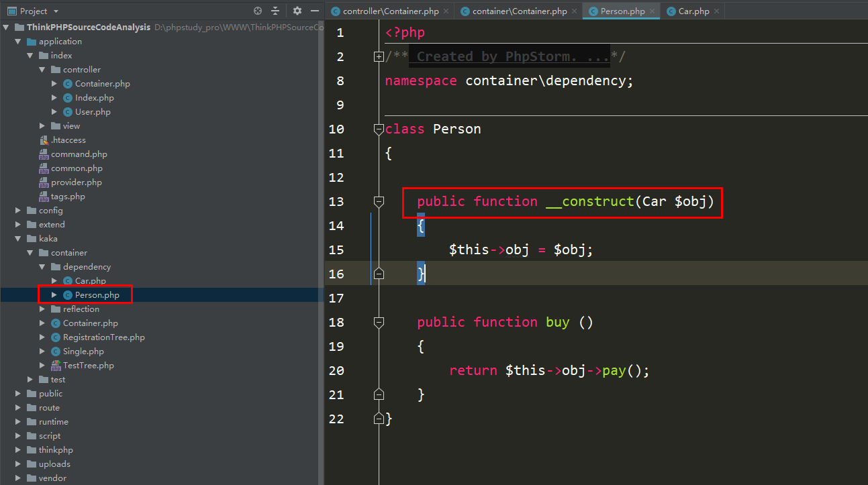Select the thinkphp folder
This screenshot has height=485, width=868.
[56, 450]
